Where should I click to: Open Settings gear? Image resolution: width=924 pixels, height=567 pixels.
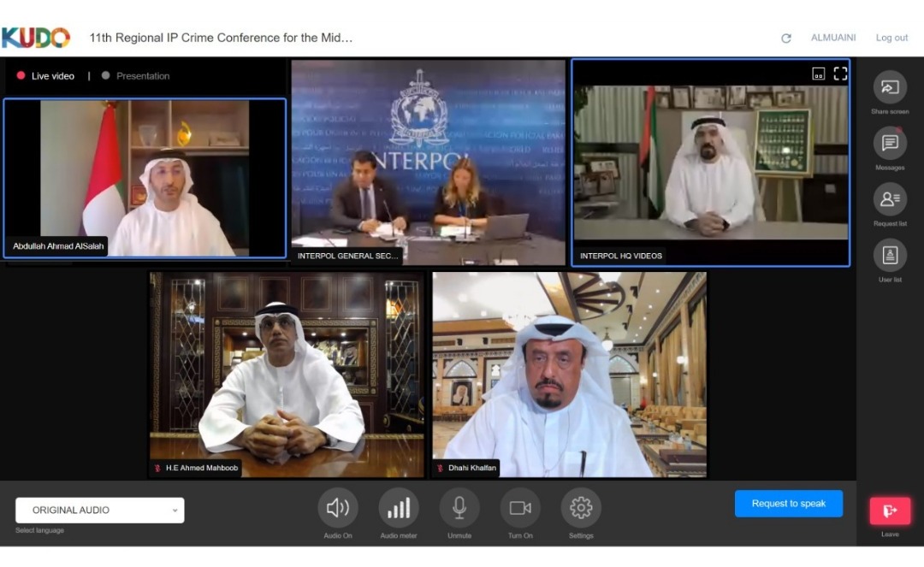point(581,507)
